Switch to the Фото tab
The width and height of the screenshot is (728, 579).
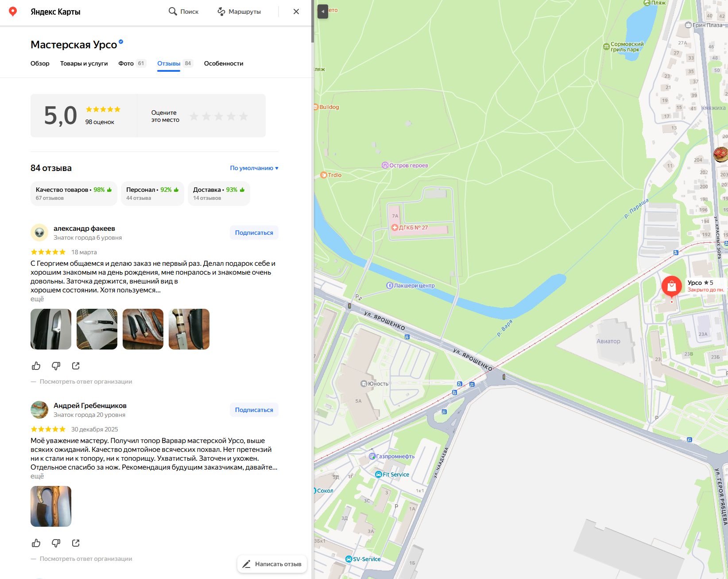click(x=132, y=63)
